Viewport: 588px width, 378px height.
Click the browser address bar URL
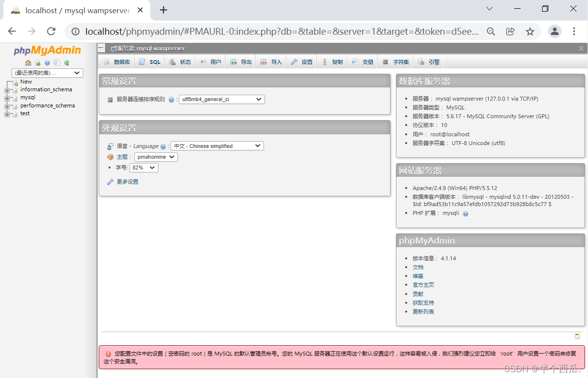tap(282, 31)
